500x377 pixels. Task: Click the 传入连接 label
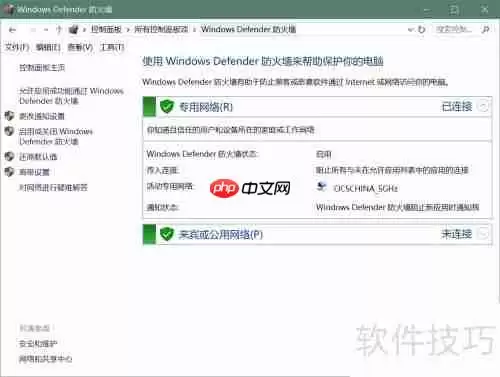click(x=163, y=171)
